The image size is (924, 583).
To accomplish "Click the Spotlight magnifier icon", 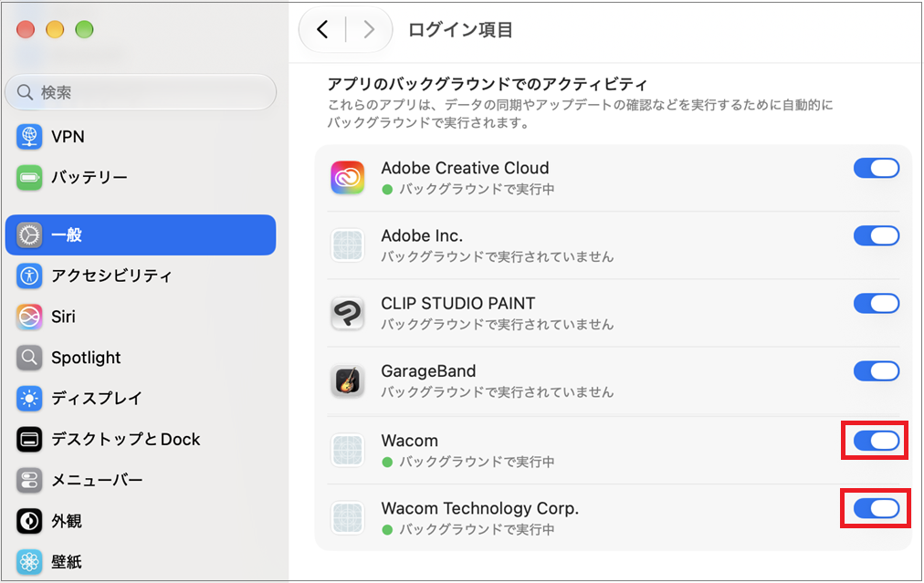I will (x=29, y=358).
